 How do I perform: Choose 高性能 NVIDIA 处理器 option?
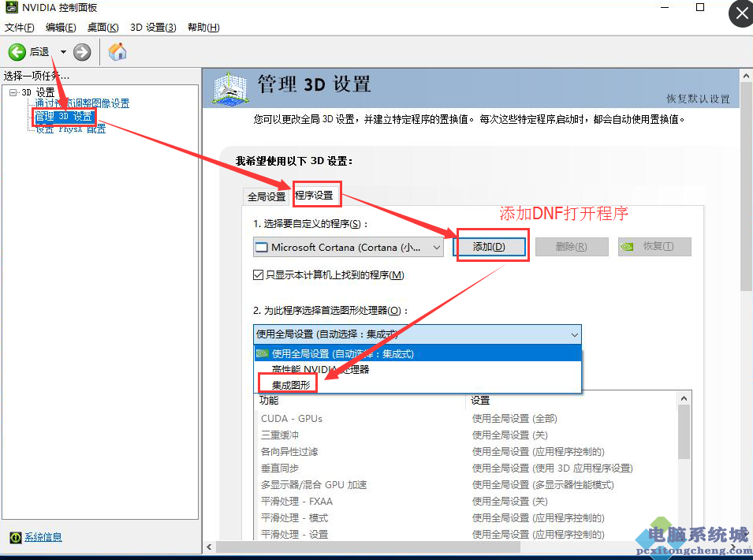417,369
